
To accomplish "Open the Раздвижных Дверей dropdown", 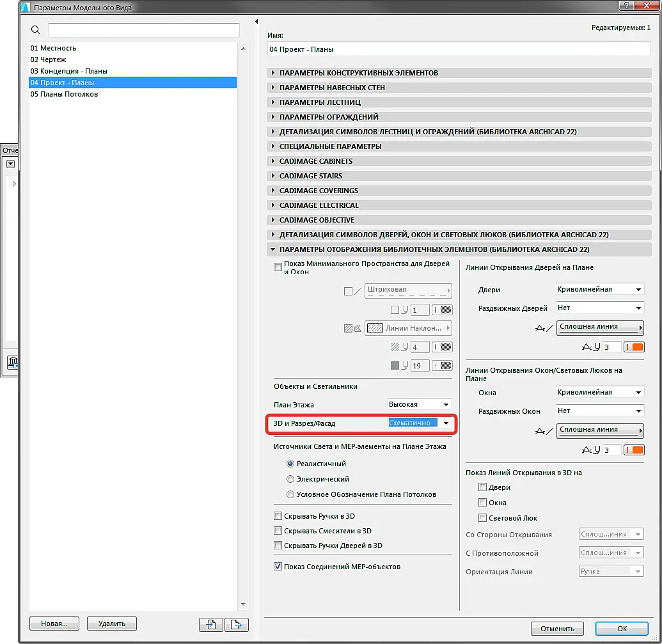I will click(x=600, y=308).
